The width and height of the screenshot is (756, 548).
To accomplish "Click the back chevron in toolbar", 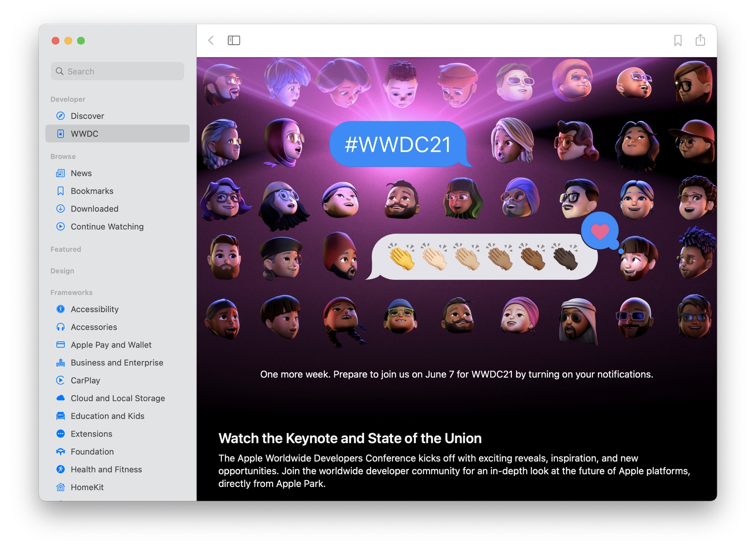I will click(x=211, y=40).
